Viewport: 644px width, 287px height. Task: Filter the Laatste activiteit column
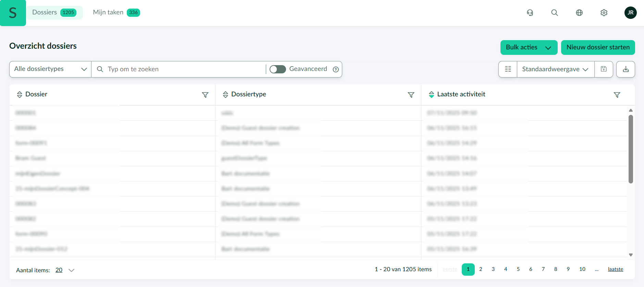[x=617, y=95]
